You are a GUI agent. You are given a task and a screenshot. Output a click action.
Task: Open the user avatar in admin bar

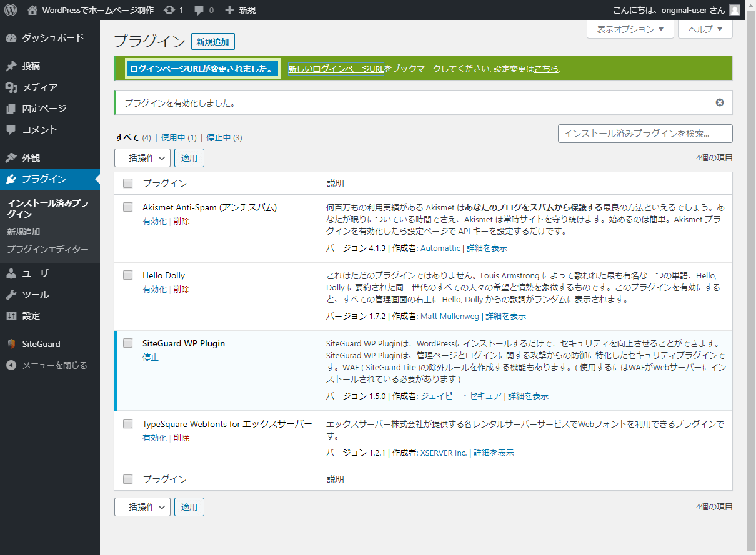click(735, 10)
